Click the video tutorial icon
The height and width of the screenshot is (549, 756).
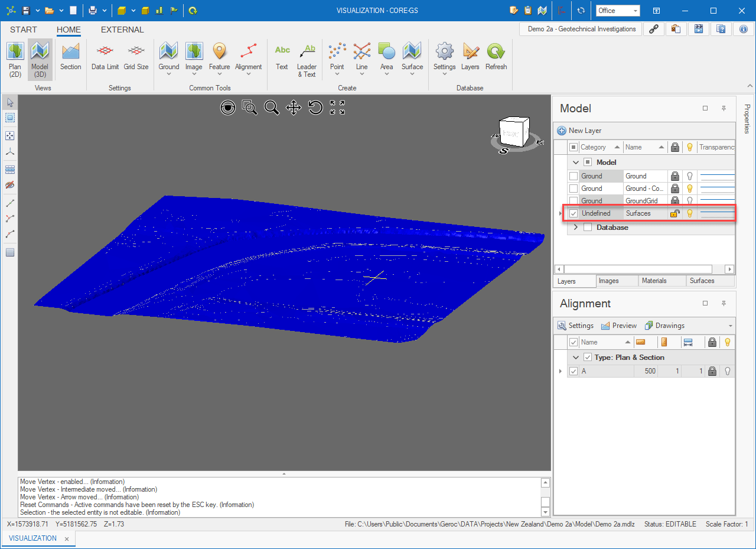(x=699, y=29)
